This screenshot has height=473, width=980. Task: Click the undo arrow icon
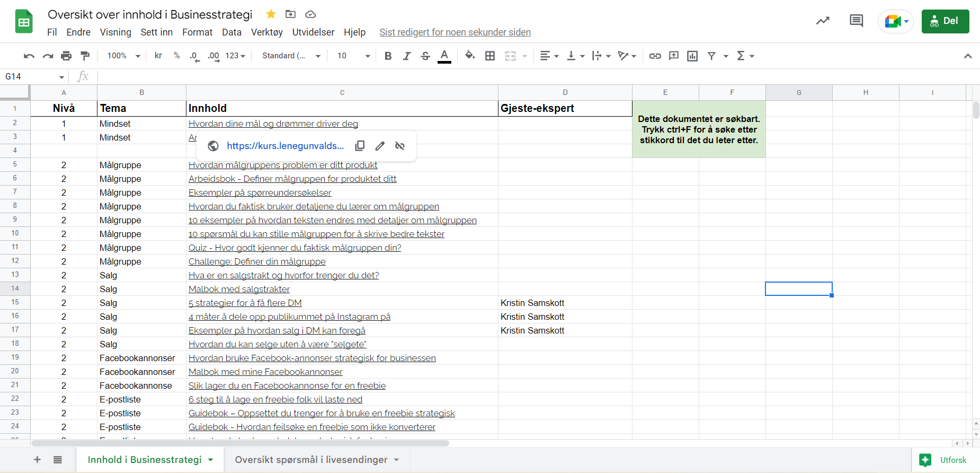pos(29,56)
